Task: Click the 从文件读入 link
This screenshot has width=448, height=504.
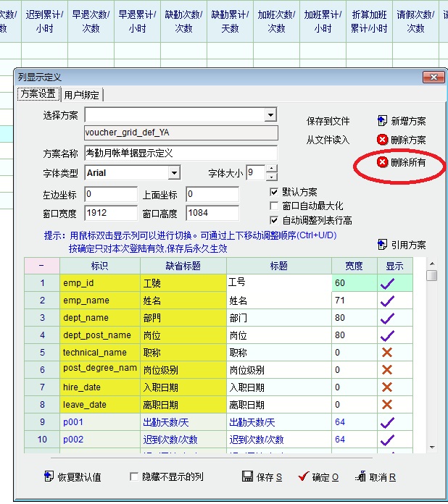Action: (328, 140)
